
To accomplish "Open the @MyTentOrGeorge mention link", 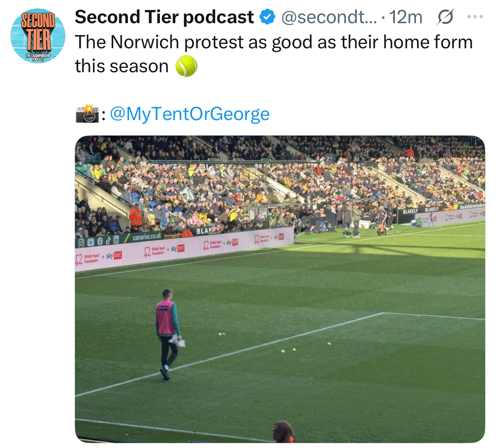I will pyautogui.click(x=190, y=114).
